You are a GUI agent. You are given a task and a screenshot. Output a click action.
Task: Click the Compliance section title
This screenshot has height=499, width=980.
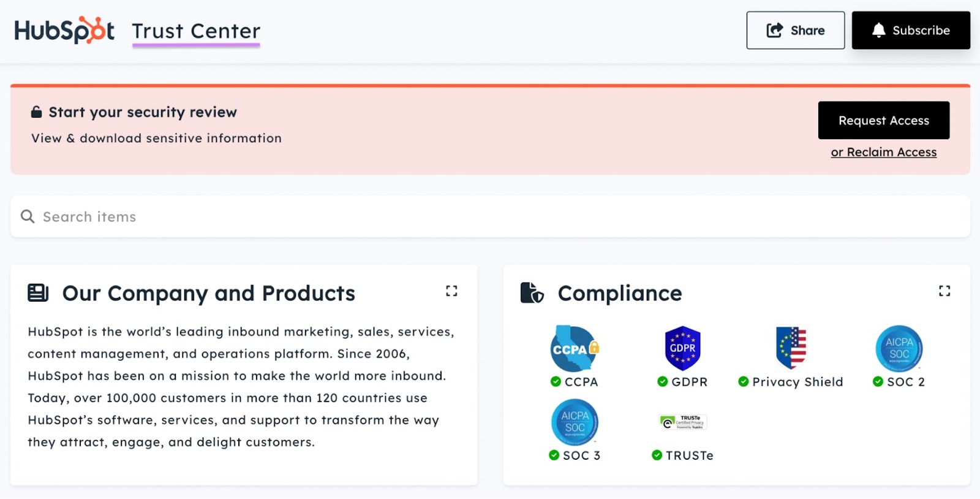pyautogui.click(x=619, y=294)
